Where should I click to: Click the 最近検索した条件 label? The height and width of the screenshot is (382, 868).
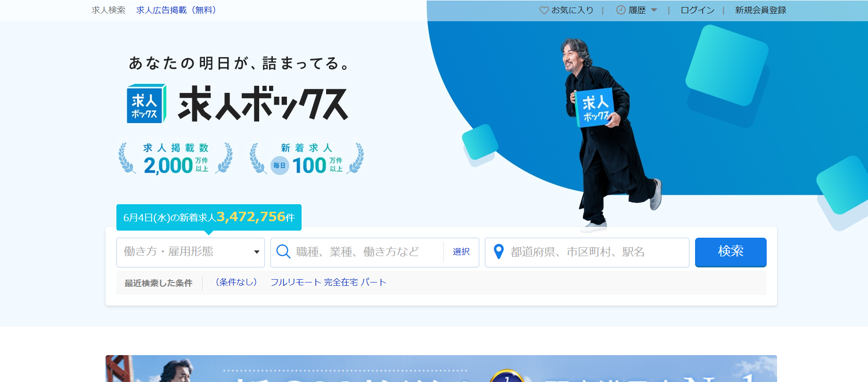[x=158, y=283]
